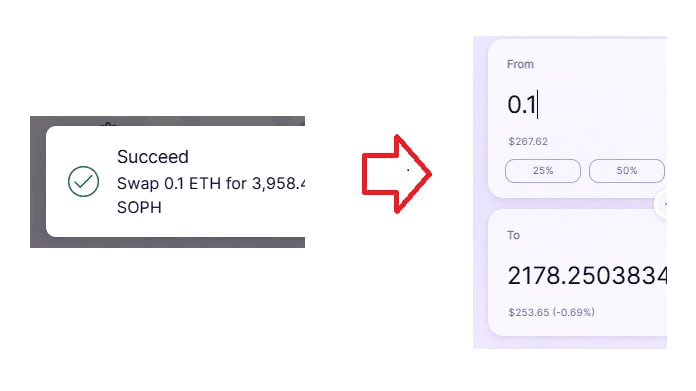Select the 25% amount button

pyautogui.click(x=543, y=171)
